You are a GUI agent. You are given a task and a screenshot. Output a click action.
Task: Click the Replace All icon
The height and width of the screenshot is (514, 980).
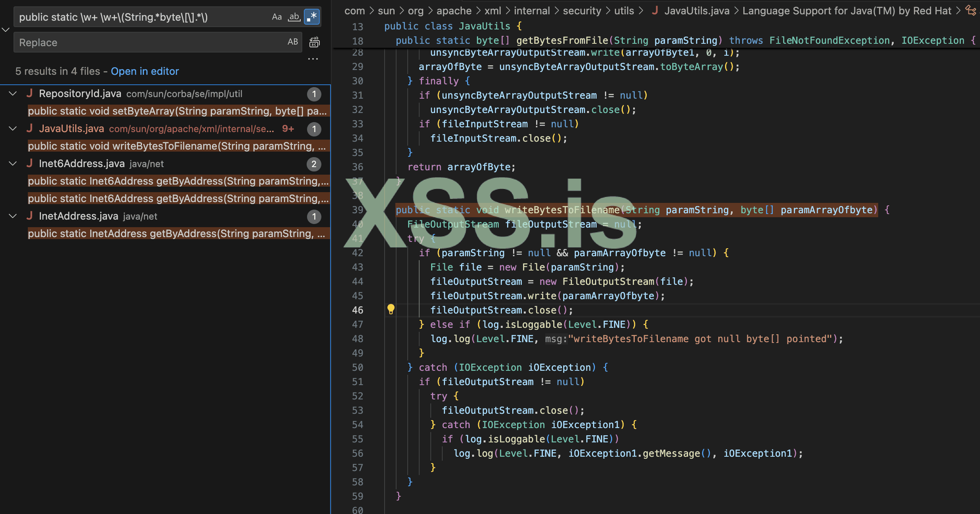[x=314, y=42]
